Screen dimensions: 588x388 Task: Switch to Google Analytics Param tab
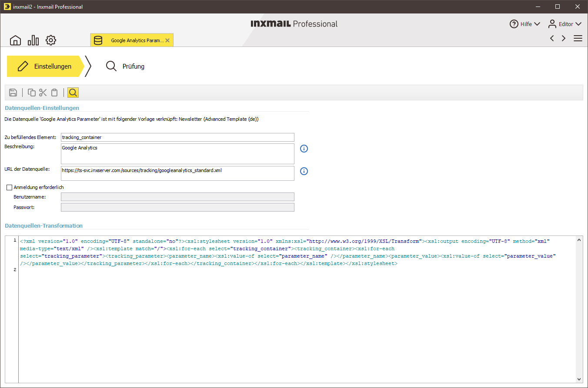[132, 40]
